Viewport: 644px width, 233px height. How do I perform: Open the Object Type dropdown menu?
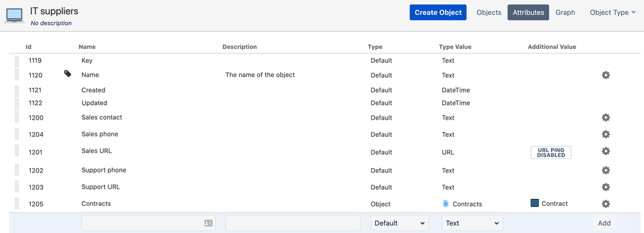click(x=612, y=12)
